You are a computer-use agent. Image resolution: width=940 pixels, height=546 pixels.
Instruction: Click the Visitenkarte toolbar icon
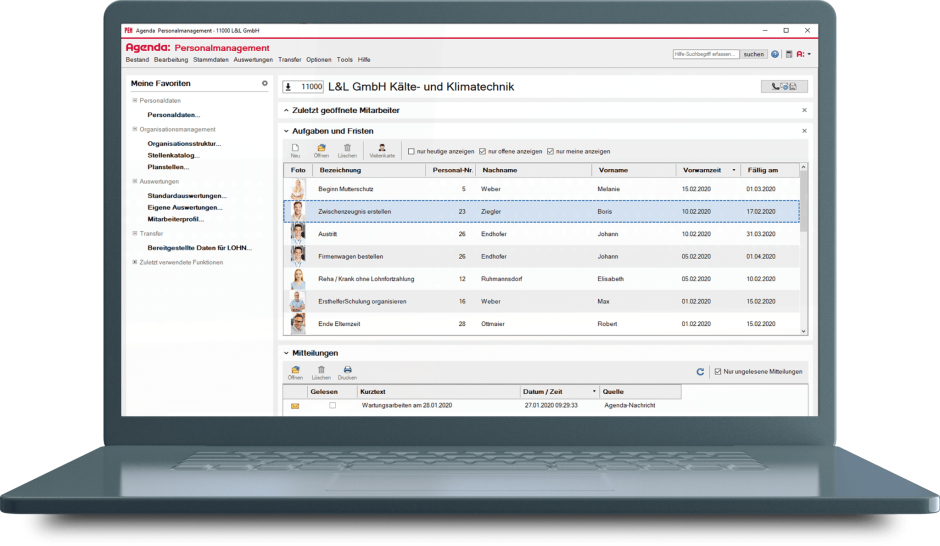pos(382,148)
